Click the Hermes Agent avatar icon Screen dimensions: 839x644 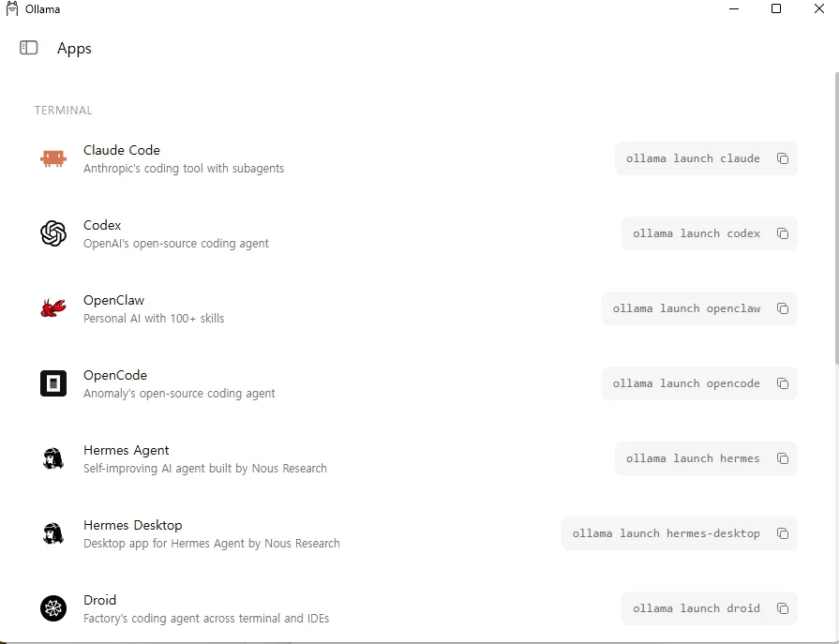click(53, 458)
